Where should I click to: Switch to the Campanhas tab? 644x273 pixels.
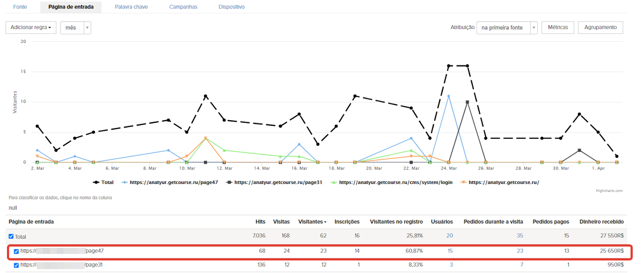(183, 7)
